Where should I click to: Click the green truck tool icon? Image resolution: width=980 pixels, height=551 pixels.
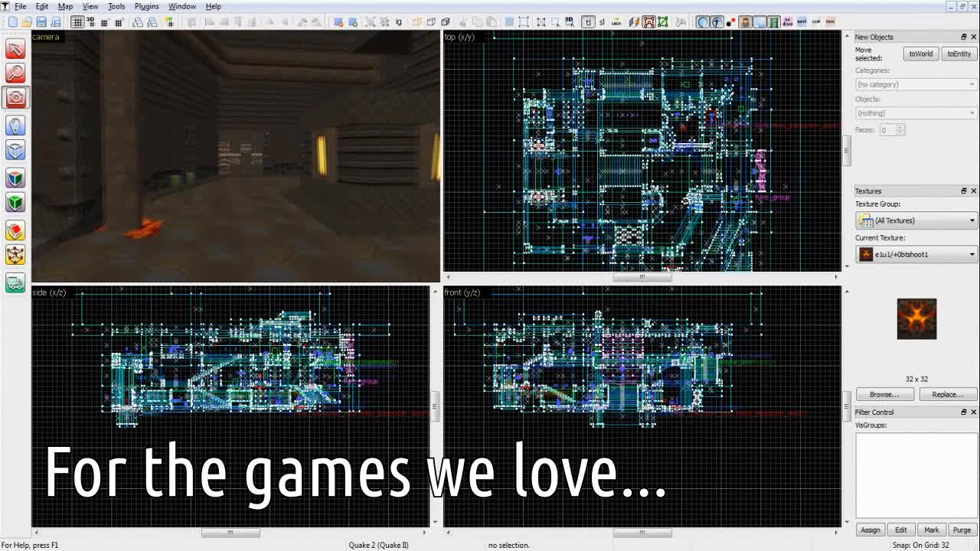pyautogui.click(x=15, y=282)
